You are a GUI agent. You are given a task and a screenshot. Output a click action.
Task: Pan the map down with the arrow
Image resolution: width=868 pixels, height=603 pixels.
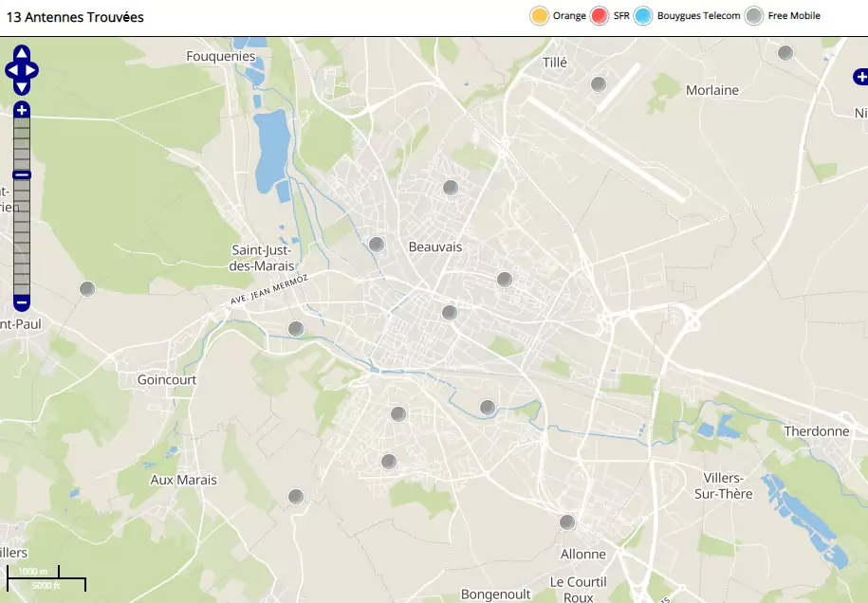22,87
